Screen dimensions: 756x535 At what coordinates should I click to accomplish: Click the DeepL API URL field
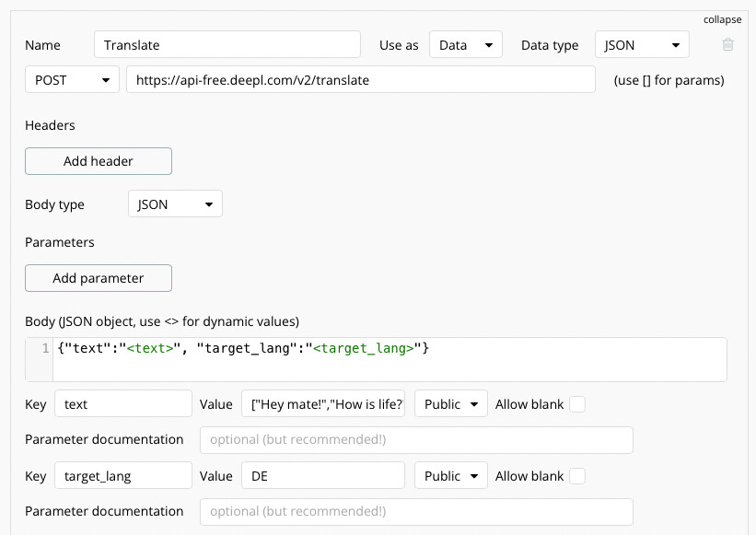point(361,80)
